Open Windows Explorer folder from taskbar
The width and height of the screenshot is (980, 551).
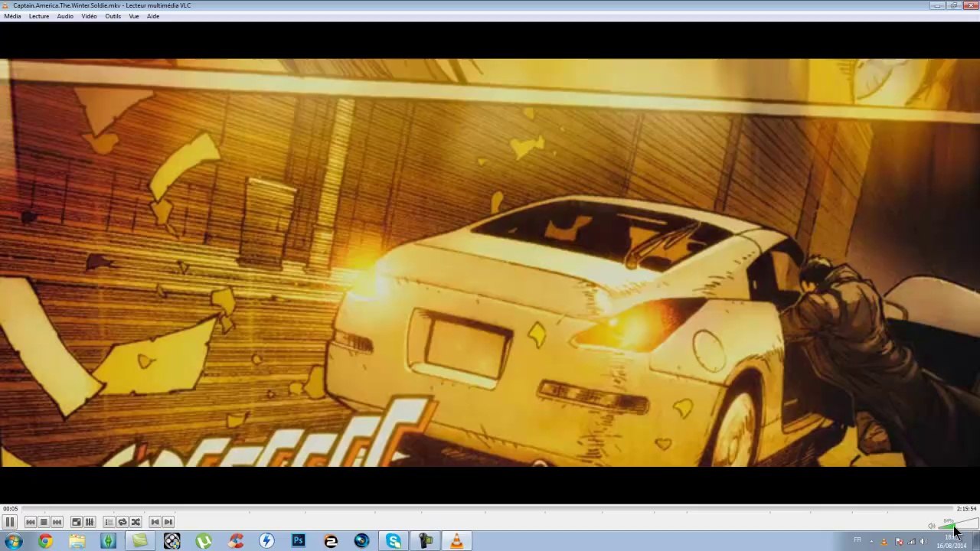pyautogui.click(x=77, y=541)
